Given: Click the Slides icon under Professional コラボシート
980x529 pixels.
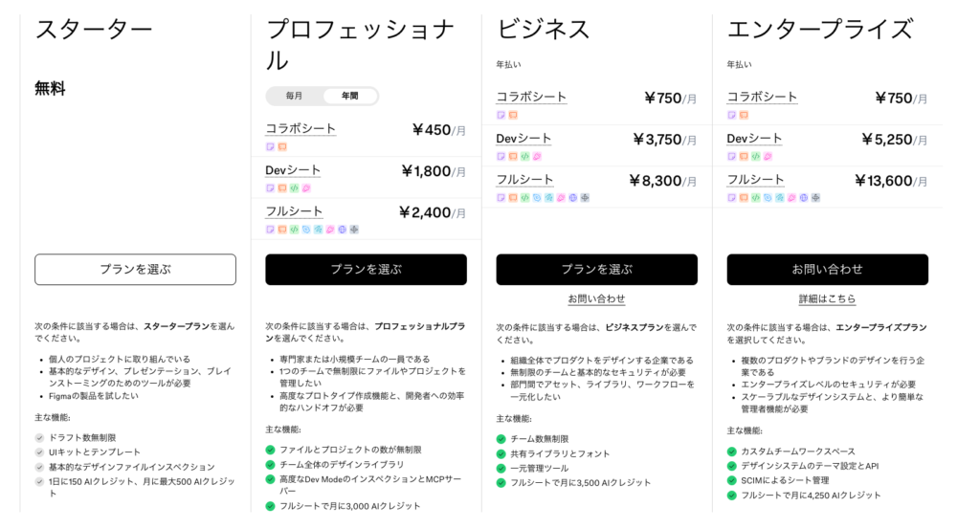Looking at the screenshot, I should pos(282,146).
